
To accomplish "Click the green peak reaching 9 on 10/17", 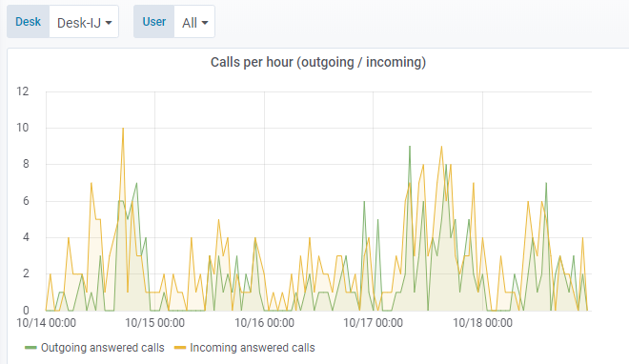I will pyautogui.click(x=410, y=147).
